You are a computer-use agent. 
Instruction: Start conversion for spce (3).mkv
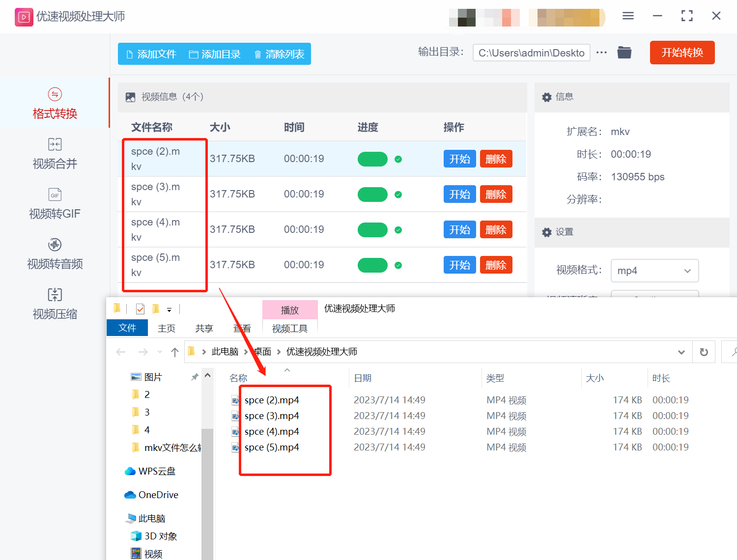(459, 194)
